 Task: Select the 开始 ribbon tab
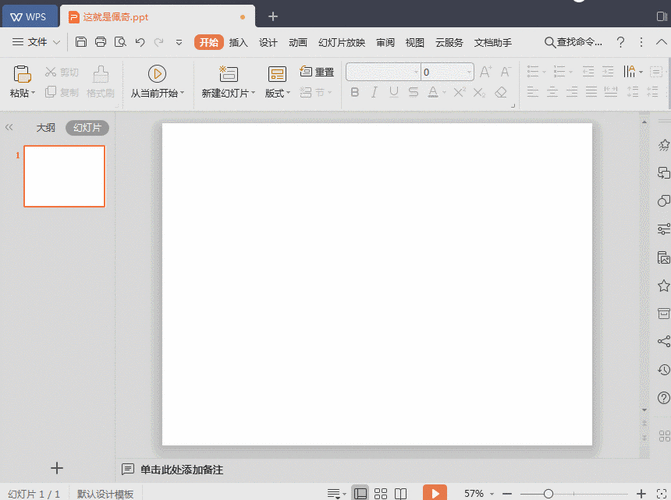(209, 42)
